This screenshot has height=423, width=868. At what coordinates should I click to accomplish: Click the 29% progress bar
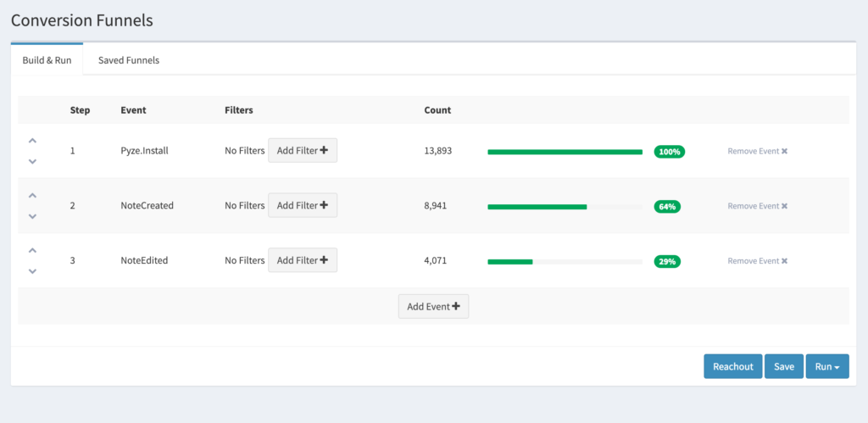tap(565, 261)
